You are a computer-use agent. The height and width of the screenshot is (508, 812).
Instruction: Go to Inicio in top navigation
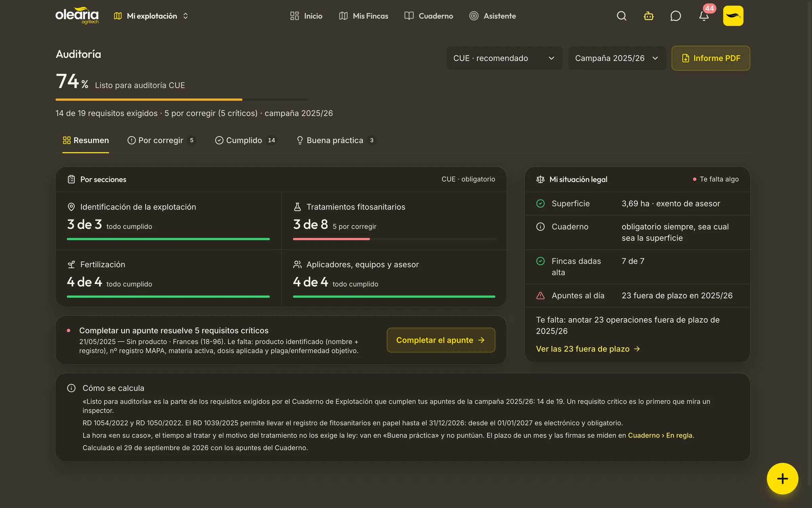[x=306, y=16]
